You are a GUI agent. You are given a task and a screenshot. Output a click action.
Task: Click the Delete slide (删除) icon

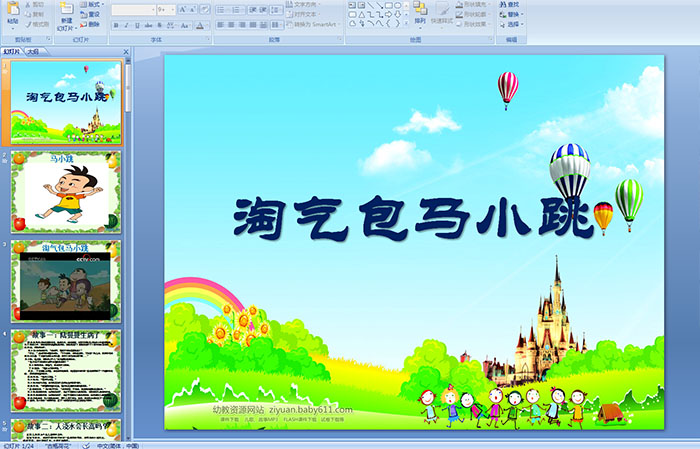pos(90,25)
